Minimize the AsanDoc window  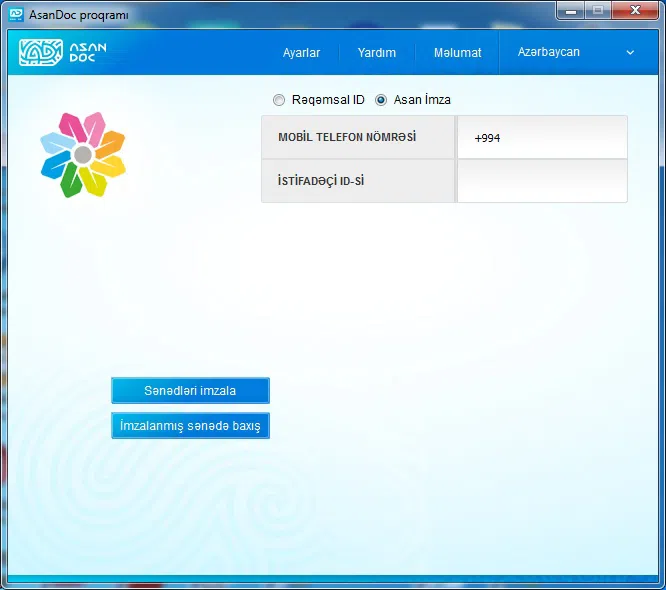click(571, 11)
